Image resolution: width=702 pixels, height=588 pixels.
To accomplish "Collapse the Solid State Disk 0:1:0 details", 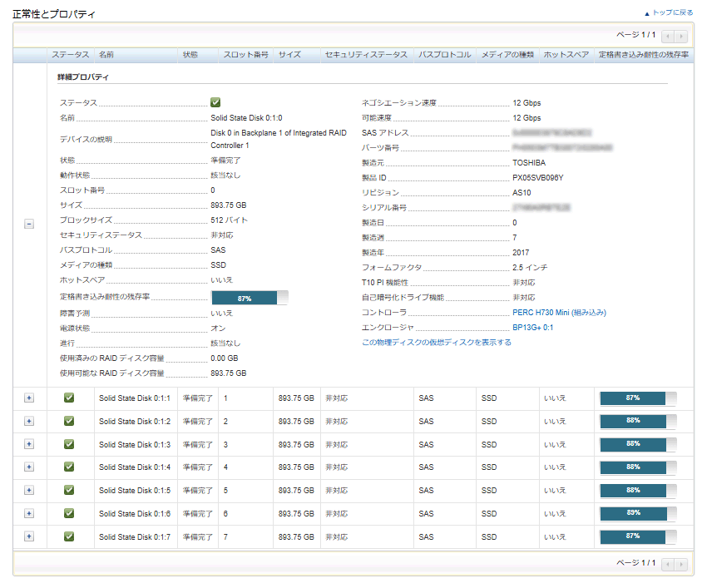I will (29, 224).
